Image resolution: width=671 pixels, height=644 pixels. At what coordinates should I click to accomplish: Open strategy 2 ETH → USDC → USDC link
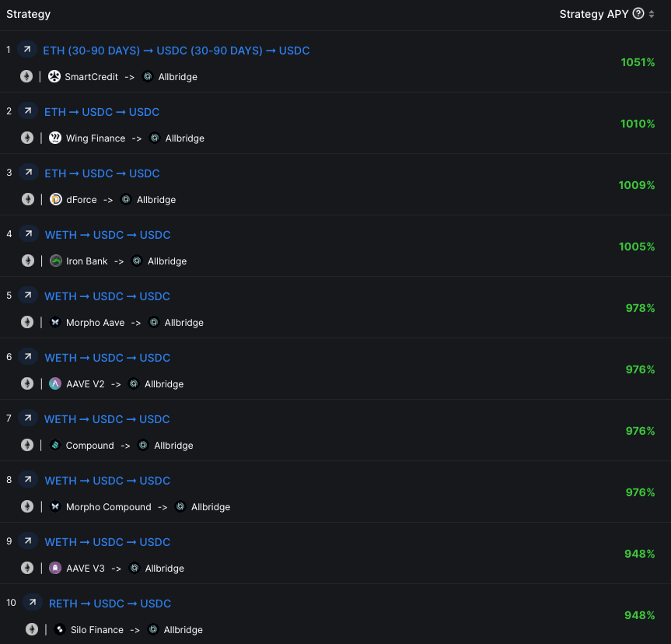click(x=102, y=112)
